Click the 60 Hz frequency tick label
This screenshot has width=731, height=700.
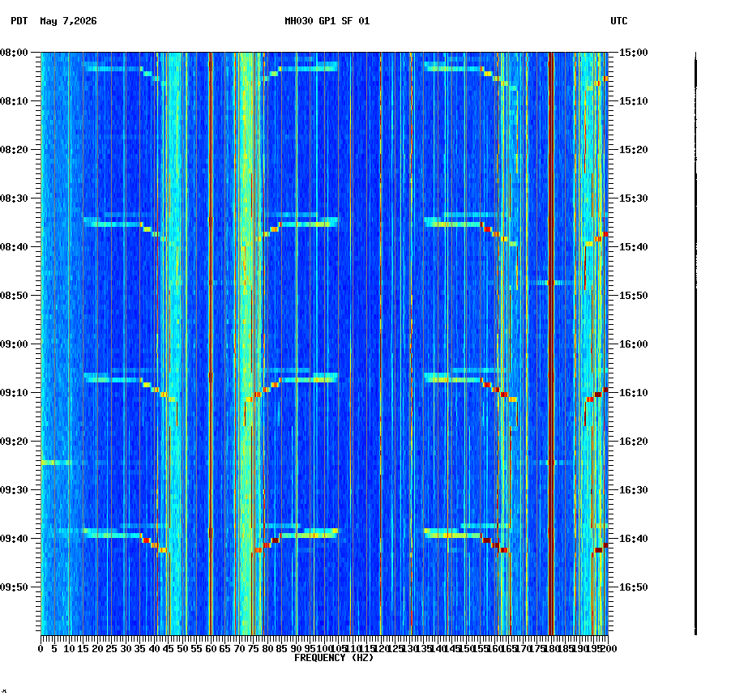(x=211, y=649)
